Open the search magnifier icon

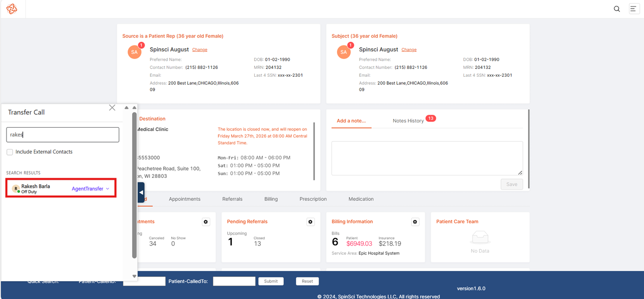tap(617, 9)
